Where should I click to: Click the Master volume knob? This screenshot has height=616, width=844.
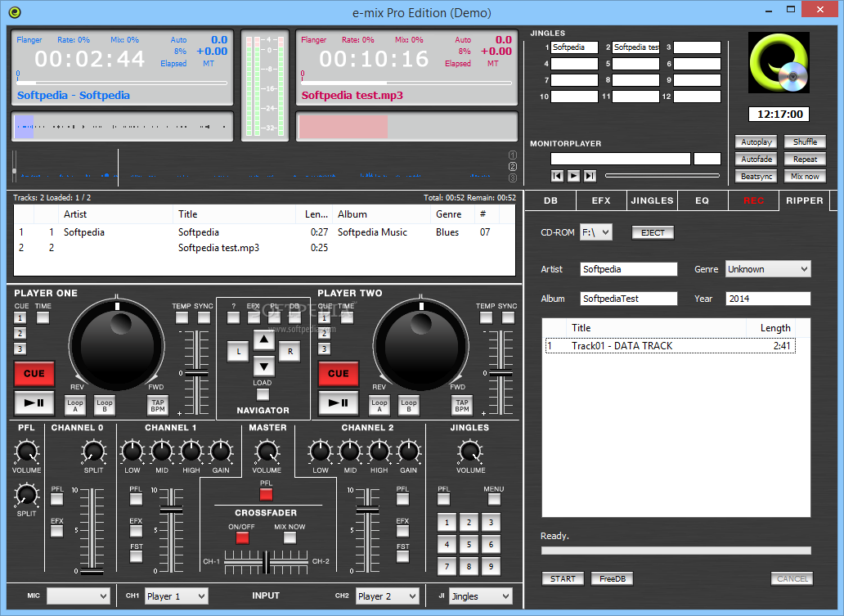click(x=267, y=452)
